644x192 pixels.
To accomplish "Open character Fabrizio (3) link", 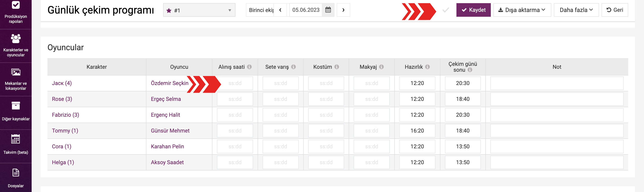I will [x=66, y=115].
